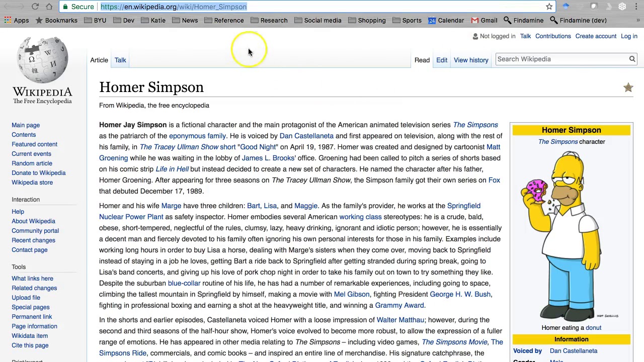Viewport: 644px width, 362px height.
Task: Click the blue extension icon beside address bar
Action: click(x=566, y=7)
